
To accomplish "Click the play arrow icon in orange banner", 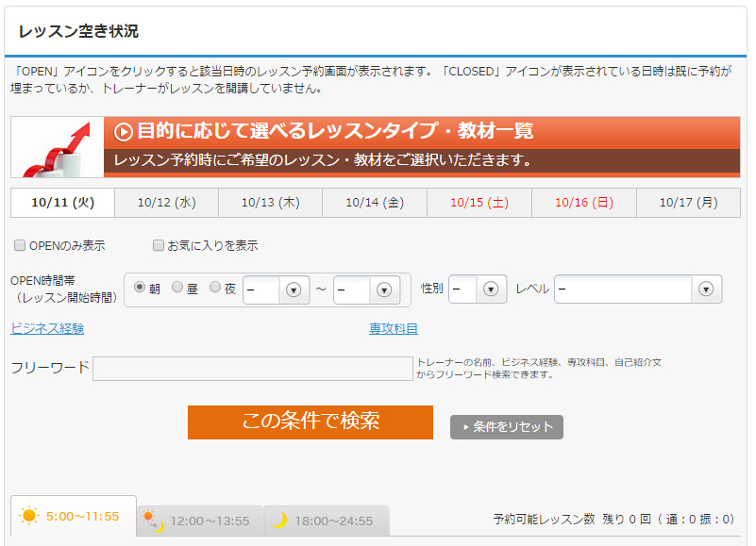I will (x=124, y=132).
